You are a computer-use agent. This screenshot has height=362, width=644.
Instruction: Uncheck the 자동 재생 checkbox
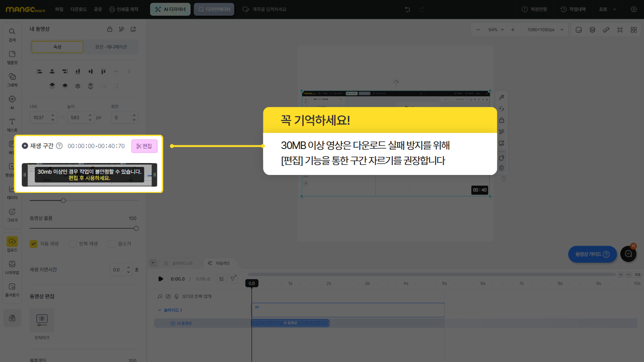coord(34,244)
